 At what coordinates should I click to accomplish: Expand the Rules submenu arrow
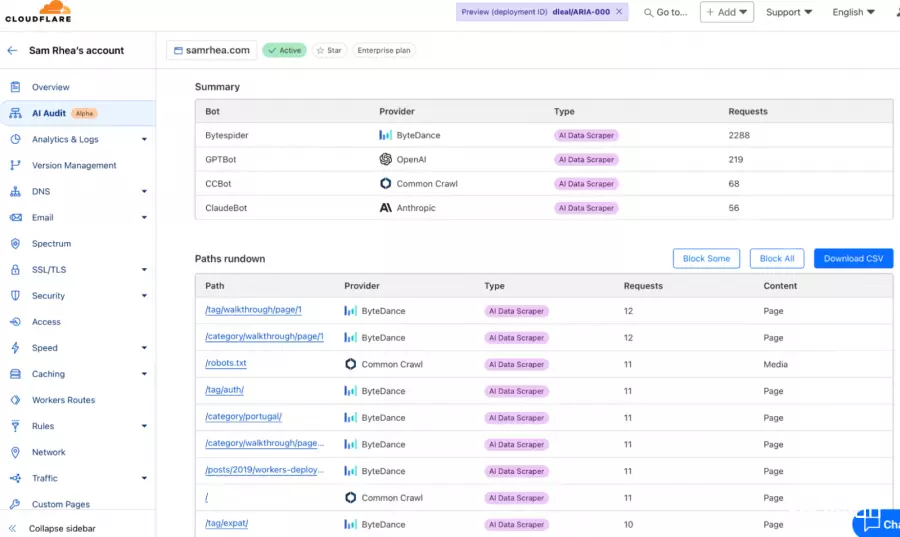pos(144,426)
